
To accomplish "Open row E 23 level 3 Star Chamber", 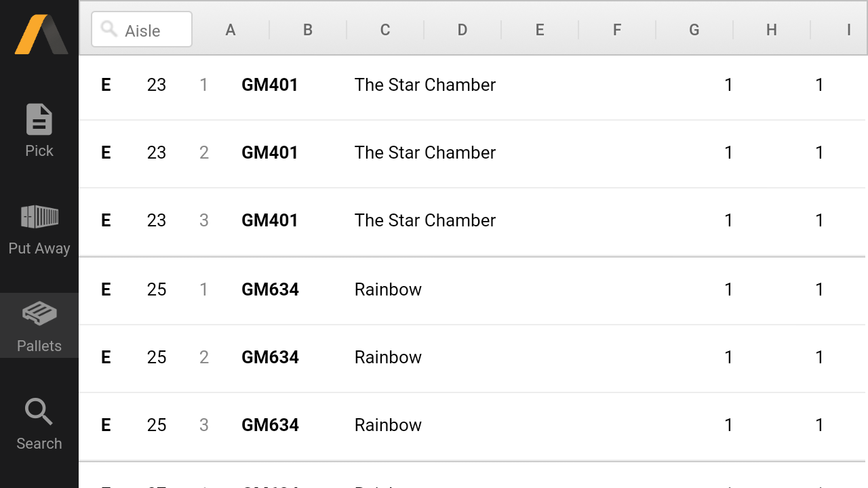I will (x=473, y=222).
